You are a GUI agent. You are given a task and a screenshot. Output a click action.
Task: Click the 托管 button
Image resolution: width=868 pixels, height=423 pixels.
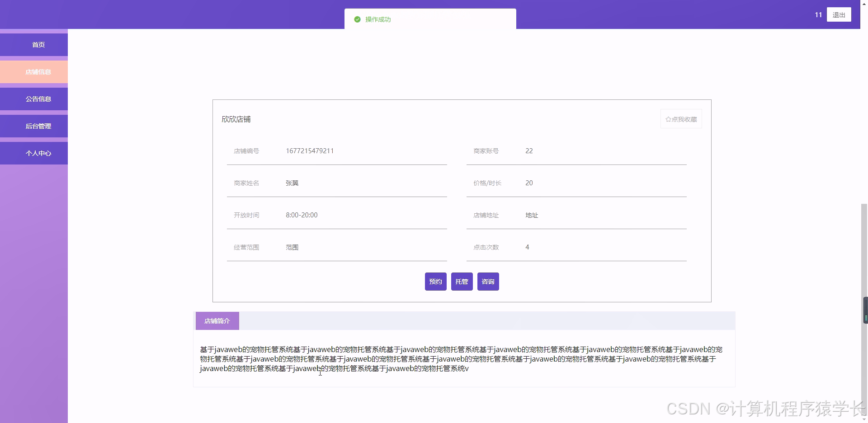click(462, 281)
